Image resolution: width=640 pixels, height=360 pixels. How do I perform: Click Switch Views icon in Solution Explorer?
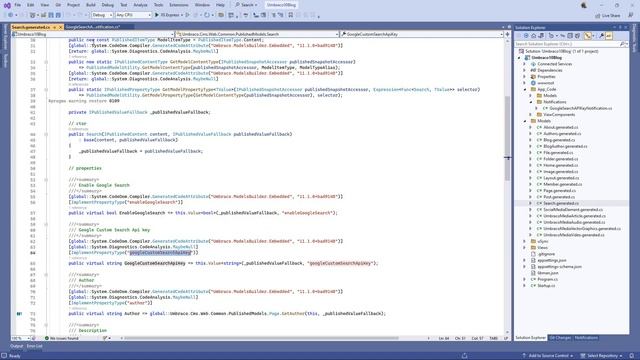click(541, 36)
